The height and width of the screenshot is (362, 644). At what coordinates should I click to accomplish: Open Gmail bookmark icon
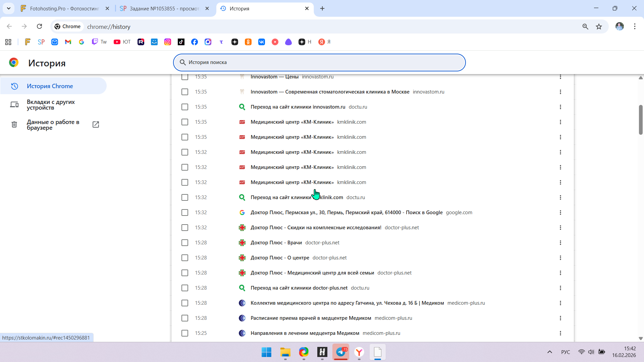pos(68,42)
